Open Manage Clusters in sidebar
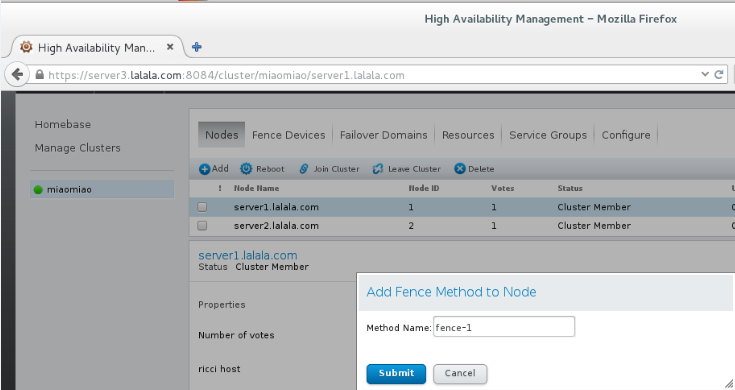735x390 pixels. [77, 148]
